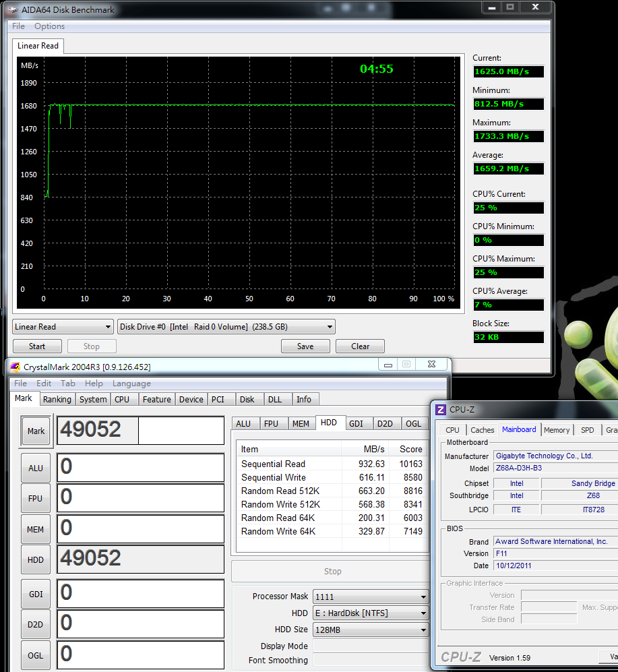
Task: Select the OGL results tab
Action: tap(414, 423)
